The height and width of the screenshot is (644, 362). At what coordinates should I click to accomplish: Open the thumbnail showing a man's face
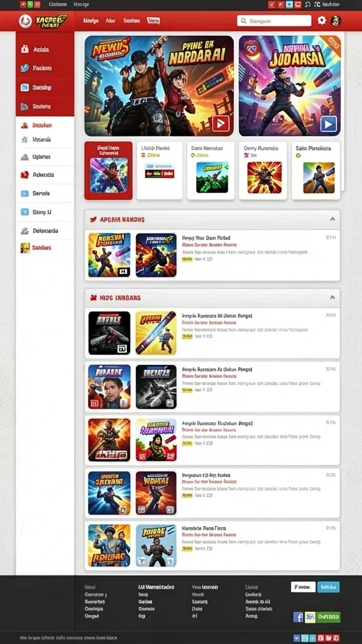click(109, 387)
